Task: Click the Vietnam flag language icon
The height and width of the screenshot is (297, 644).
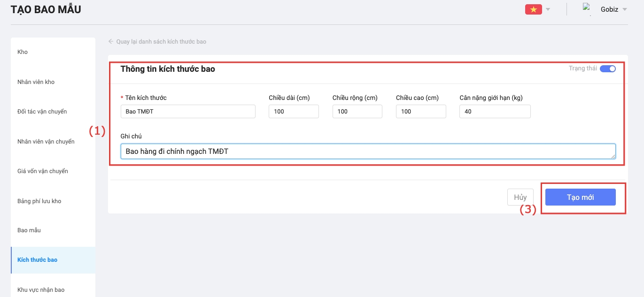Action: (533, 9)
